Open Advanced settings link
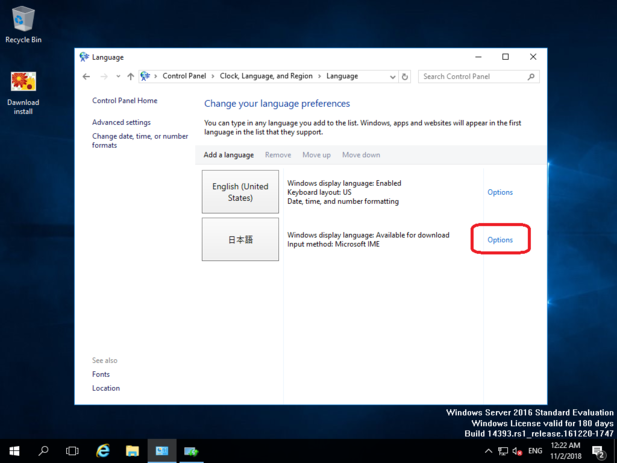The height and width of the screenshot is (463, 617). (x=121, y=122)
